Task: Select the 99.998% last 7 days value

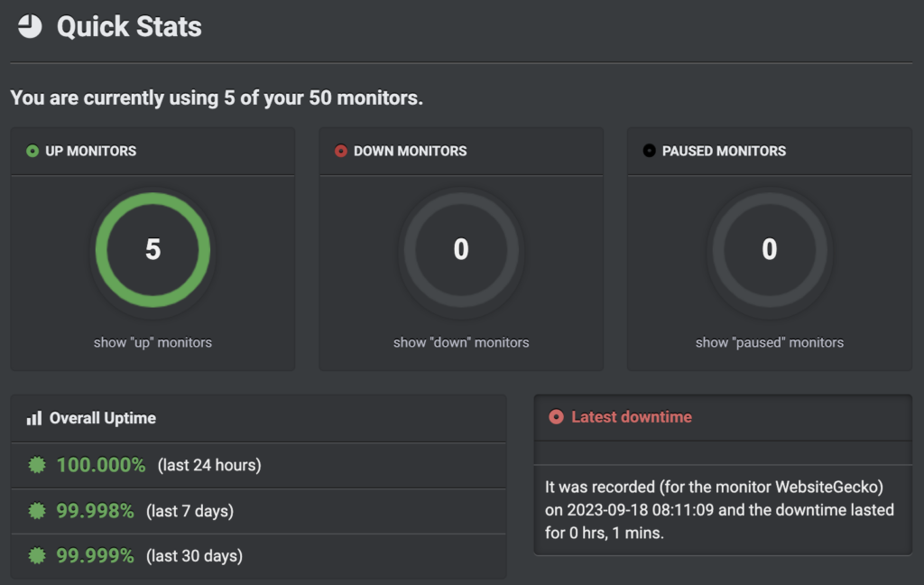Action: pos(95,511)
